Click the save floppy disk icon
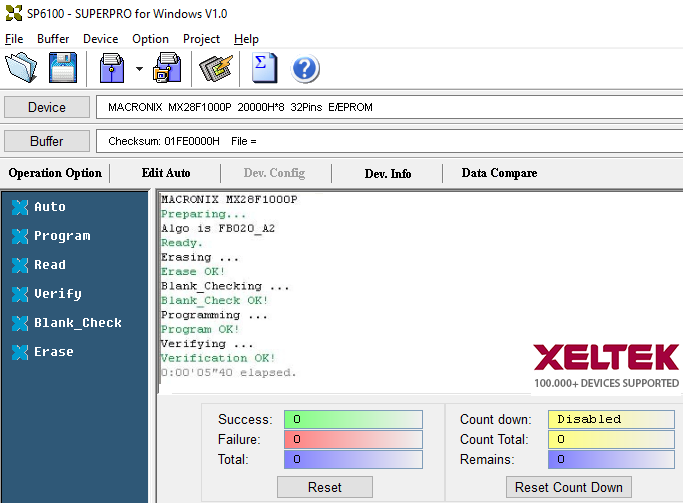 (x=63, y=69)
